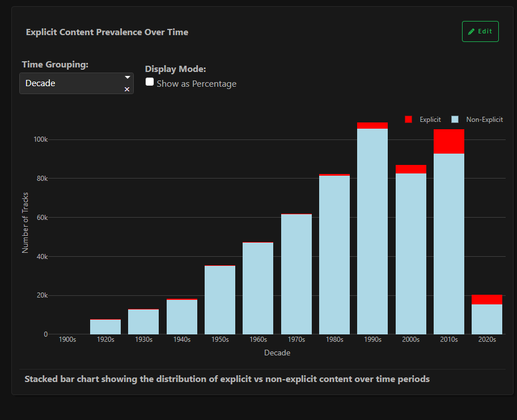Select the 2010s non-explicit bar segment
Image resolution: width=517 pixels, height=420 pixels.
point(449,244)
